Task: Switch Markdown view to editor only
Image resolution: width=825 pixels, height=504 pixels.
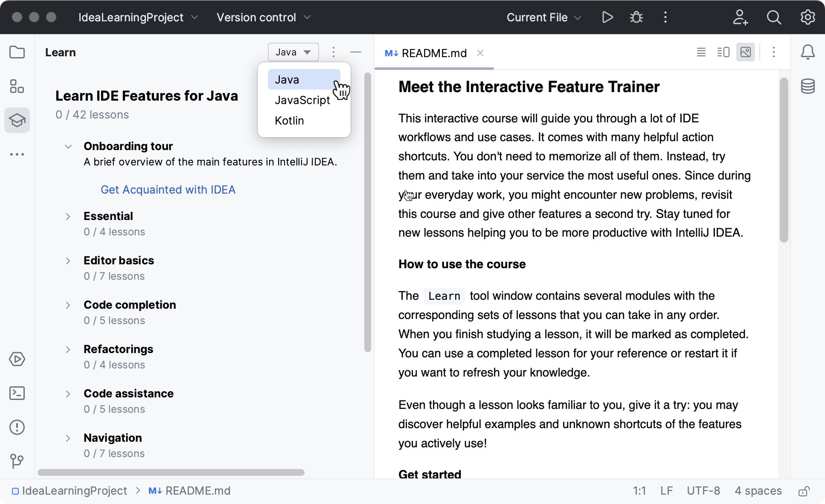Action: pyautogui.click(x=701, y=52)
